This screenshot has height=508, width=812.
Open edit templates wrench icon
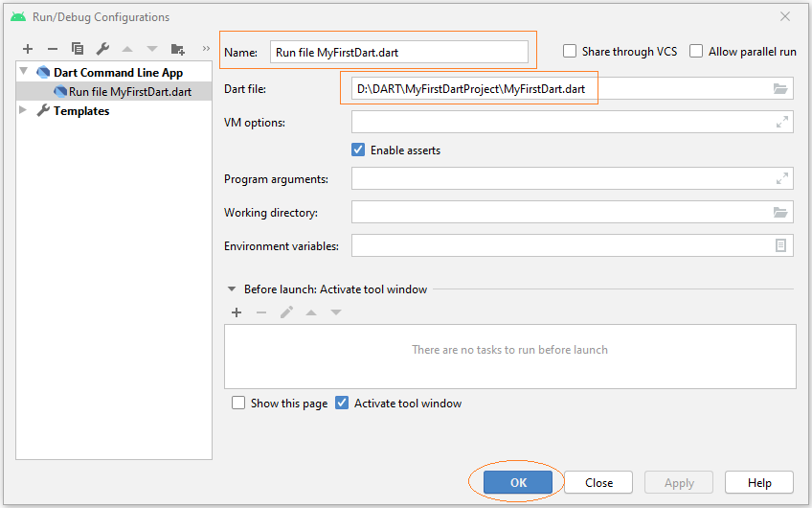[102, 49]
